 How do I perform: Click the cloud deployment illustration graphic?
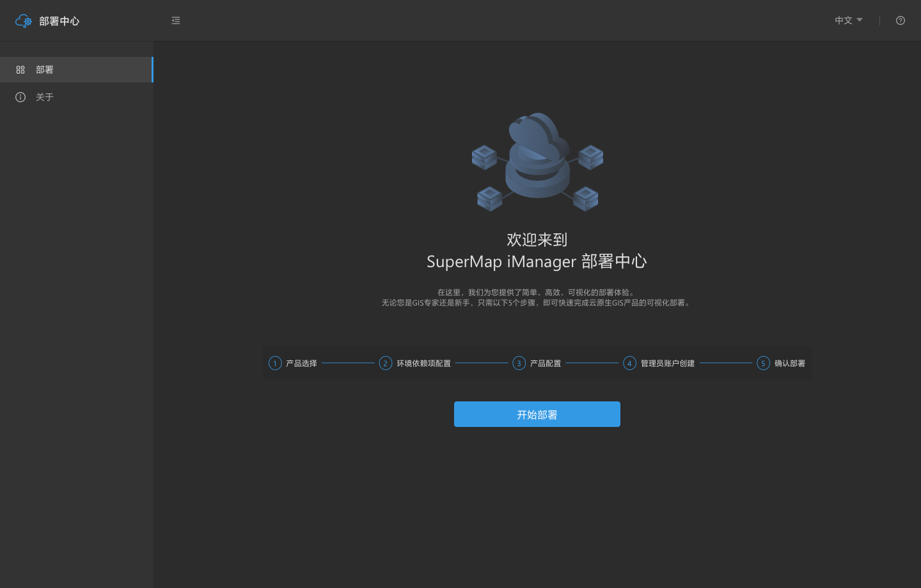[537, 161]
